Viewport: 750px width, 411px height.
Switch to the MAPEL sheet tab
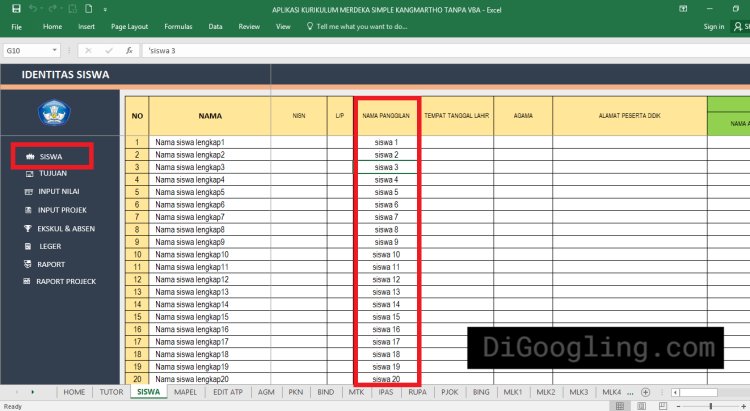pos(185,393)
